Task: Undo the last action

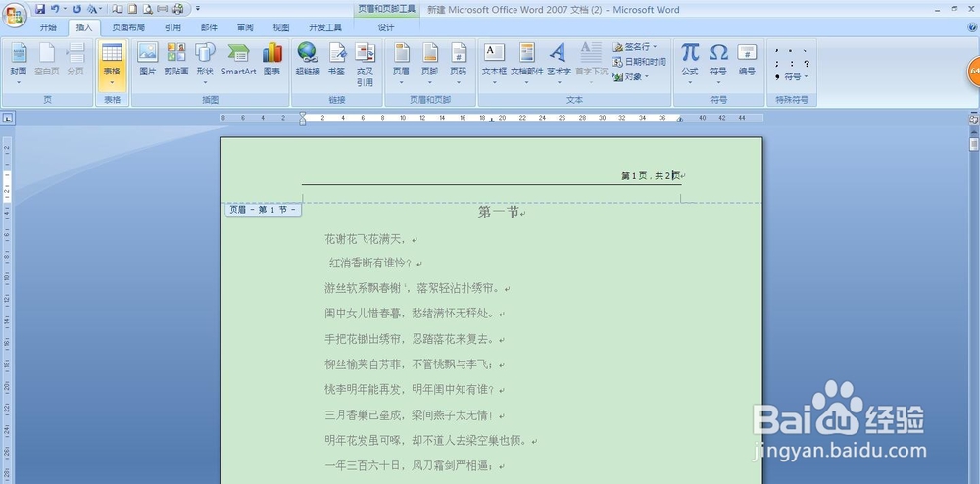Action: click(54, 9)
